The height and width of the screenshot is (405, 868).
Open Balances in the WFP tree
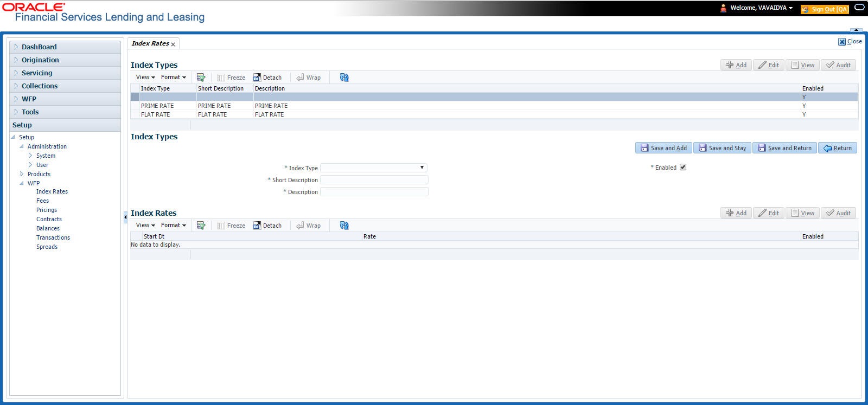pyautogui.click(x=48, y=228)
